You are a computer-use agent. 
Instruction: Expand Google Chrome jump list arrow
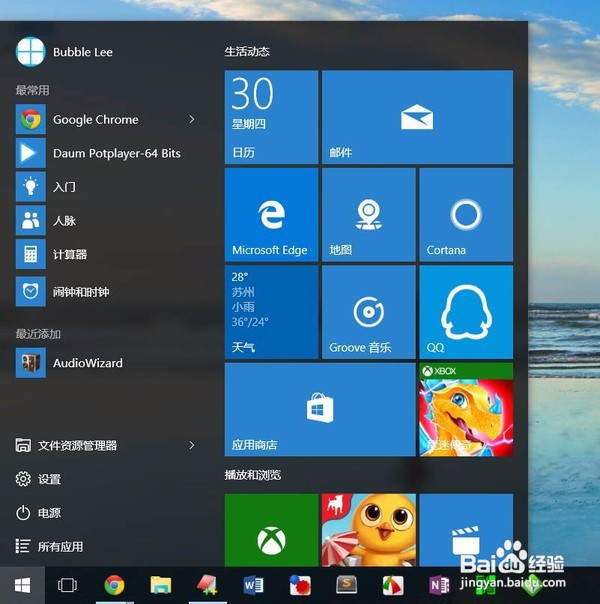pos(192,119)
